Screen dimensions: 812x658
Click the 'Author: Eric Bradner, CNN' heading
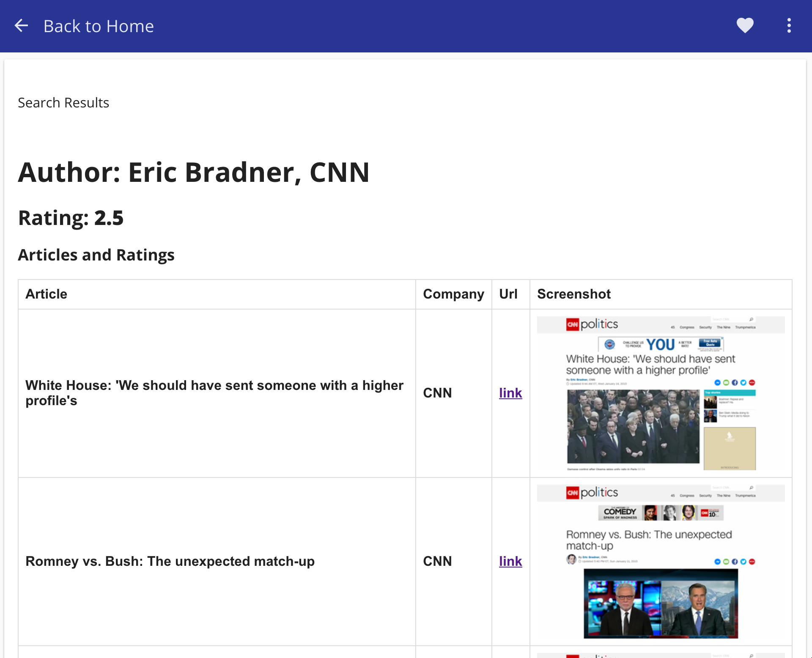click(x=194, y=172)
